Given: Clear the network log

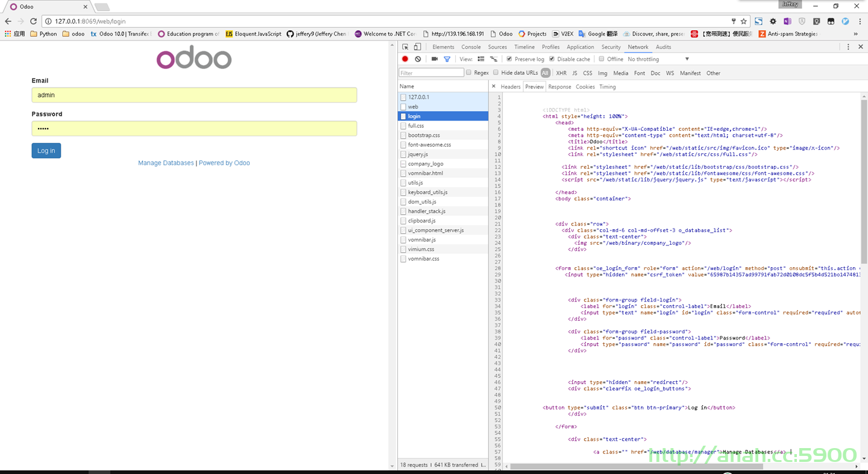Looking at the screenshot, I should click(418, 59).
